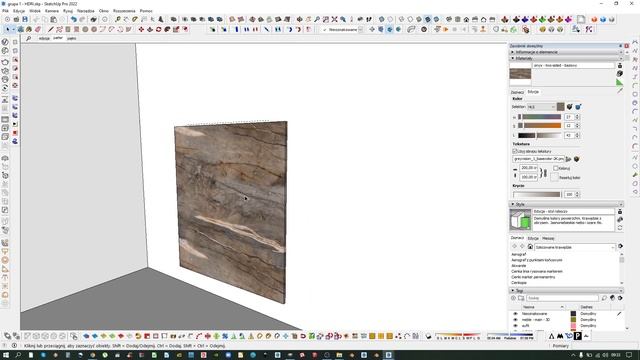Enable the Koloruj (Colorize) checkbox
The width and height of the screenshot is (640, 360).
[556, 168]
